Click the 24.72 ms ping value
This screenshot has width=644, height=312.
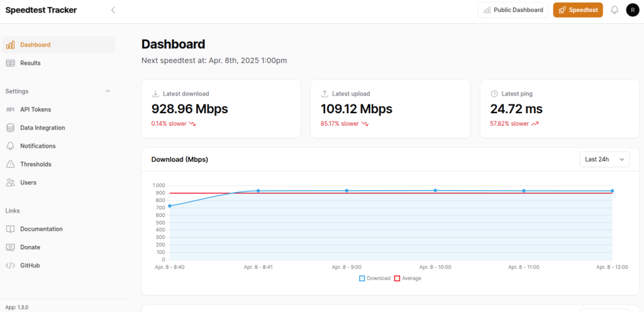(x=516, y=109)
